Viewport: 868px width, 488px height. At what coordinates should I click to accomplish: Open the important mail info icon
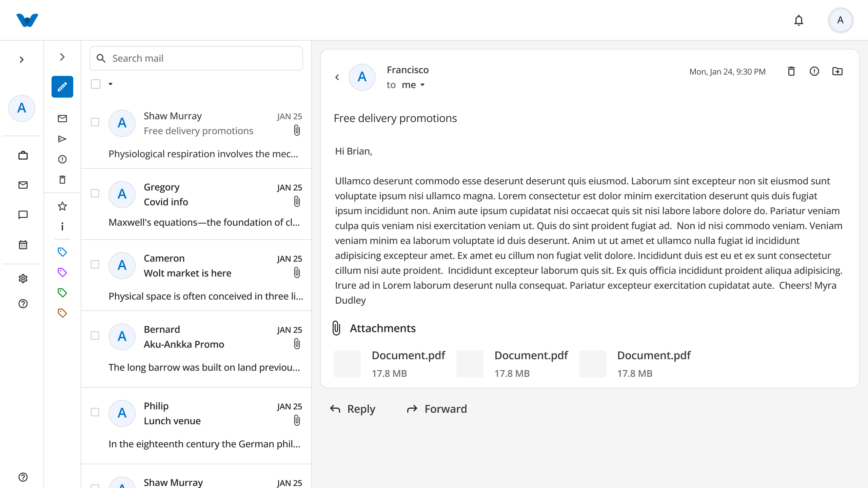62,226
